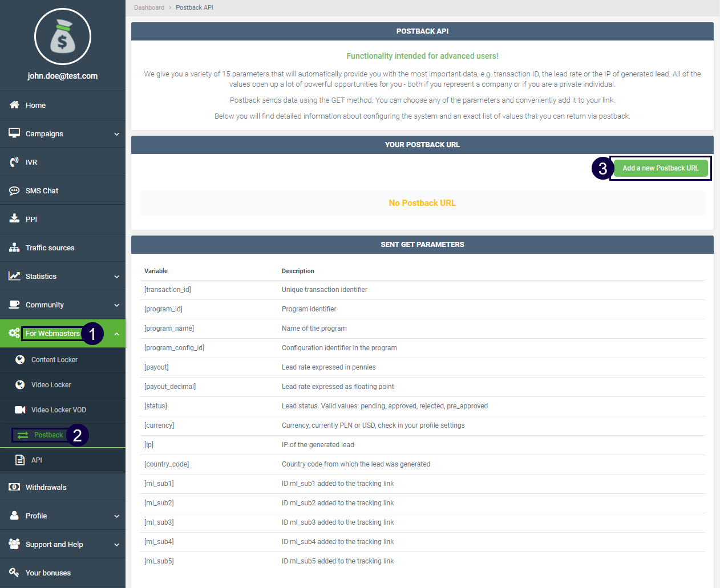Open the Content Locker menu item
The width and height of the screenshot is (720, 588).
[54, 360]
